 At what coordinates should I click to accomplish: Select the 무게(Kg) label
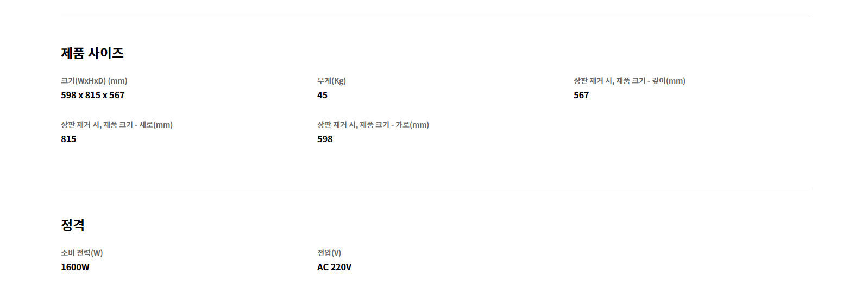(331, 81)
